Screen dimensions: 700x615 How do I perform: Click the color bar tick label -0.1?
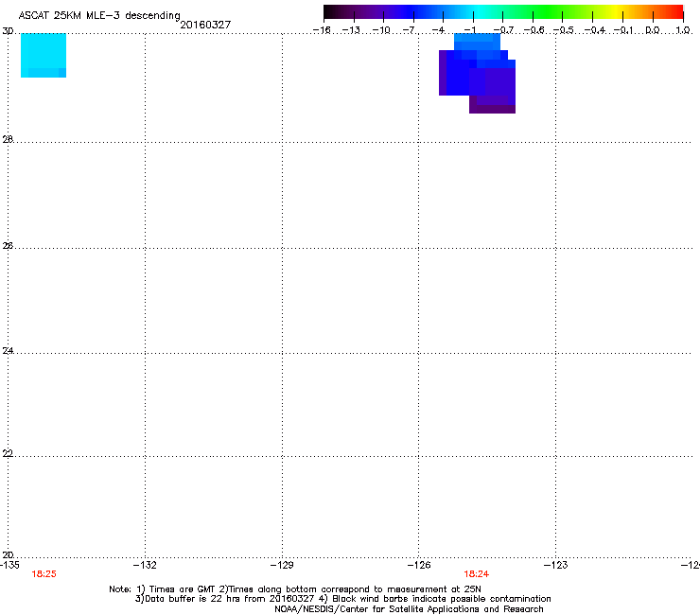tap(623, 30)
